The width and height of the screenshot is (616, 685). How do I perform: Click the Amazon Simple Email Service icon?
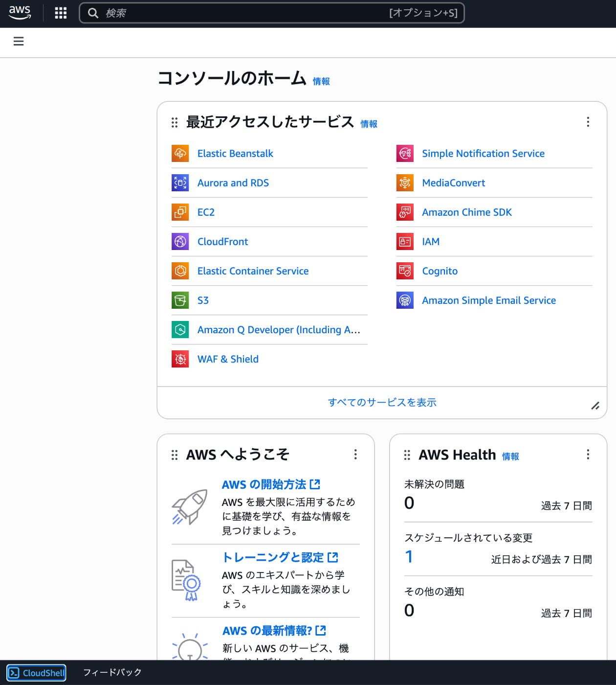(405, 300)
